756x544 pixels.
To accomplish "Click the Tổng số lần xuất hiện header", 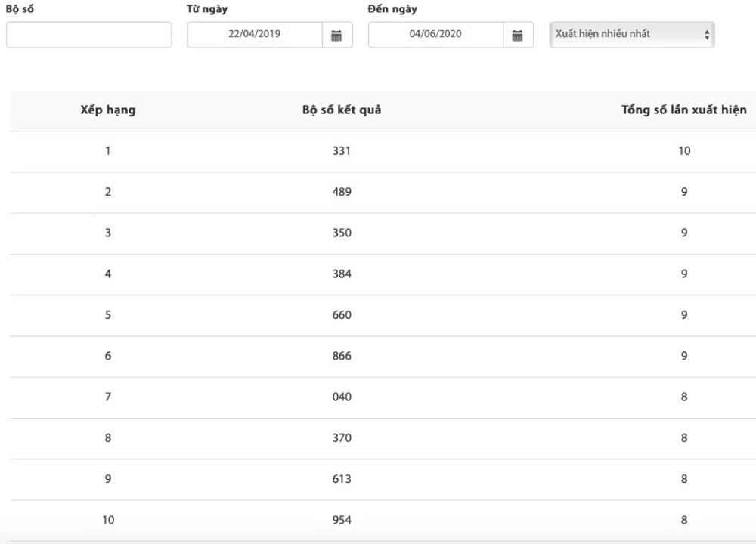I will 683,110.
